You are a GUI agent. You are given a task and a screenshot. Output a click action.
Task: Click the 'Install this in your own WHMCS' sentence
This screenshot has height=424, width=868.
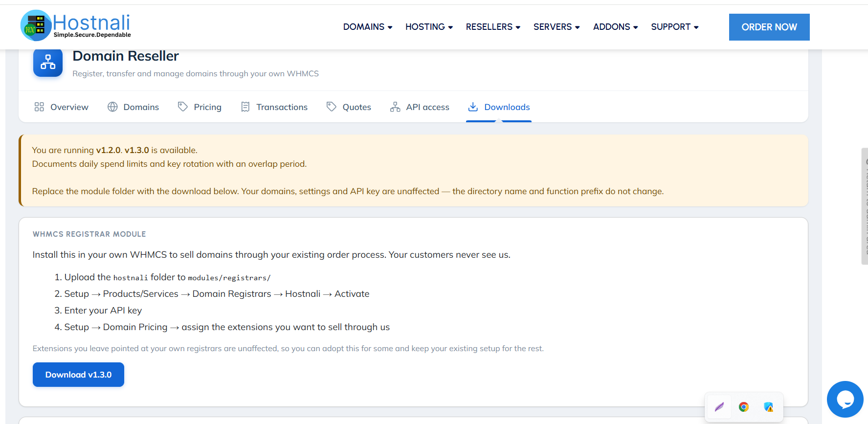pos(271,255)
